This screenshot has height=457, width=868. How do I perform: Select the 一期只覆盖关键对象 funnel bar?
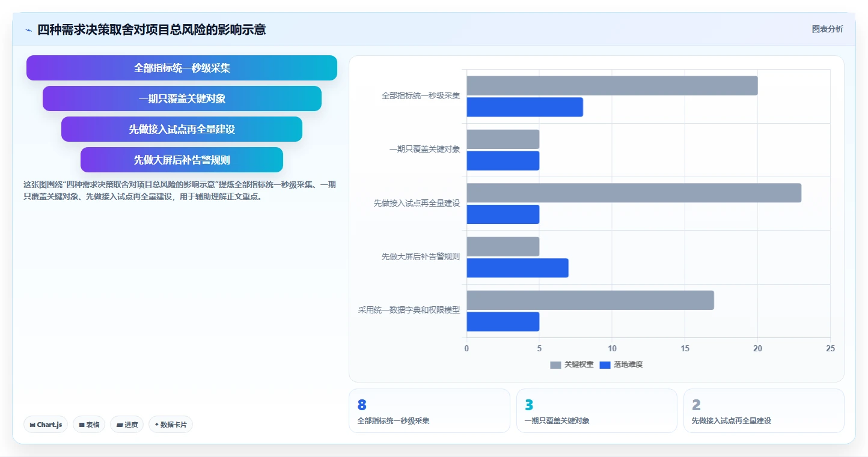[x=182, y=98]
